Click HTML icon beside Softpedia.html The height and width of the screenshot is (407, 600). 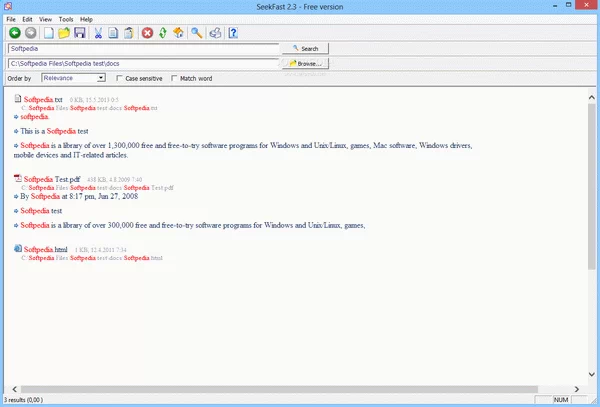click(x=18, y=248)
